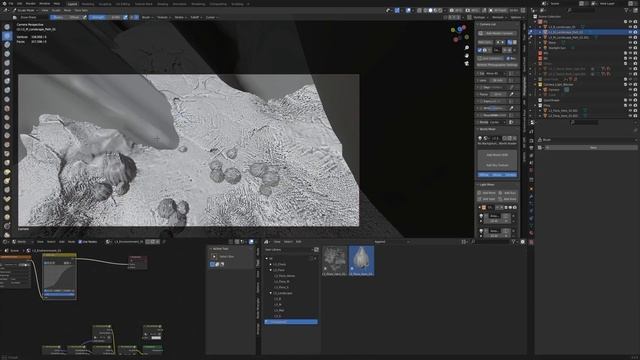This screenshot has width=640, height=360.
Task: Click the curve node in node editor
Action: (60, 277)
